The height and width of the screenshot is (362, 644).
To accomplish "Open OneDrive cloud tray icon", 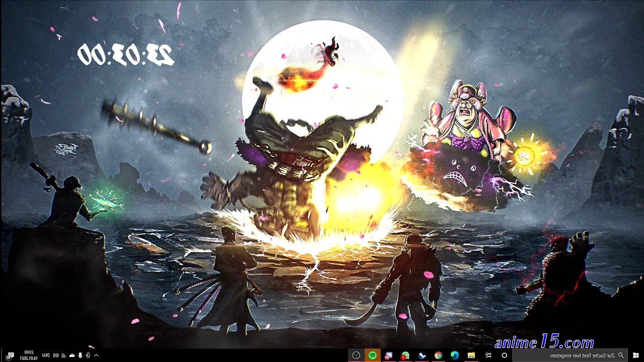I will 72,355.
